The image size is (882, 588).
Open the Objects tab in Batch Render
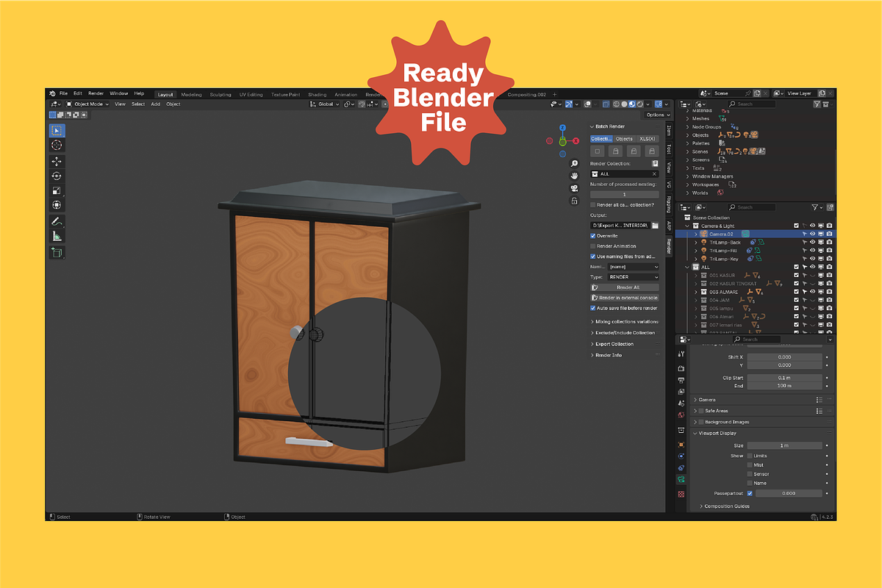(624, 139)
